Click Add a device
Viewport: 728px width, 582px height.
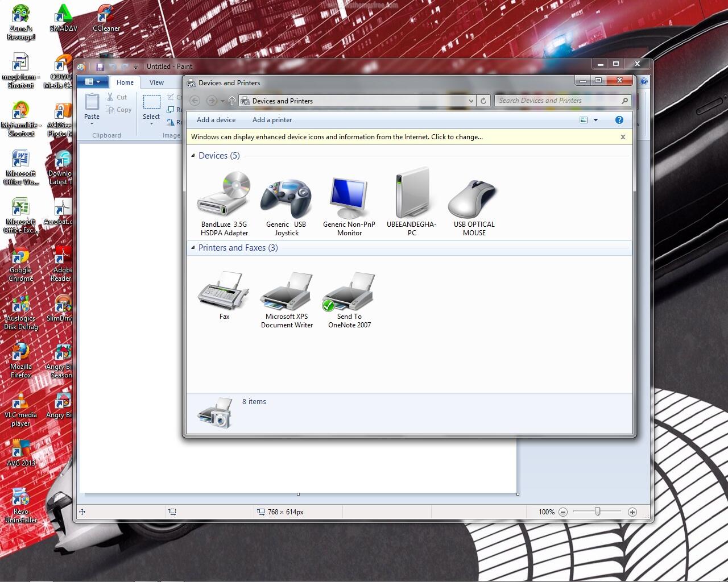216,120
